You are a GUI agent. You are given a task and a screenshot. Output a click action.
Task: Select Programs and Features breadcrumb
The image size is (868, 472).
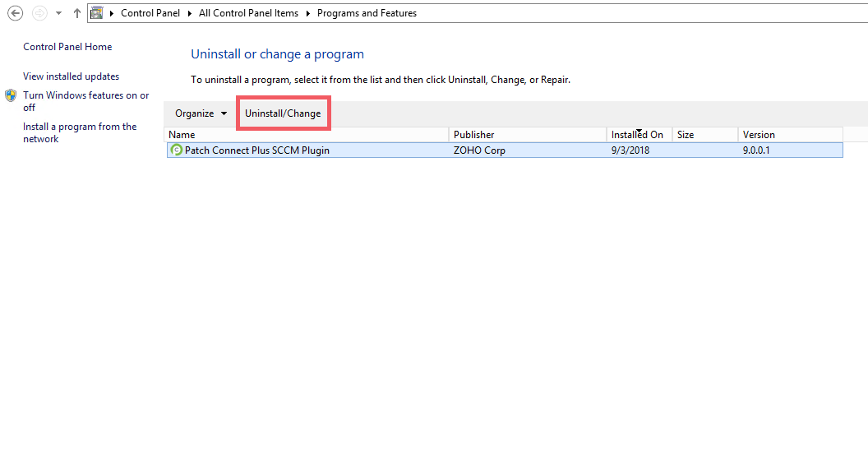coord(367,12)
